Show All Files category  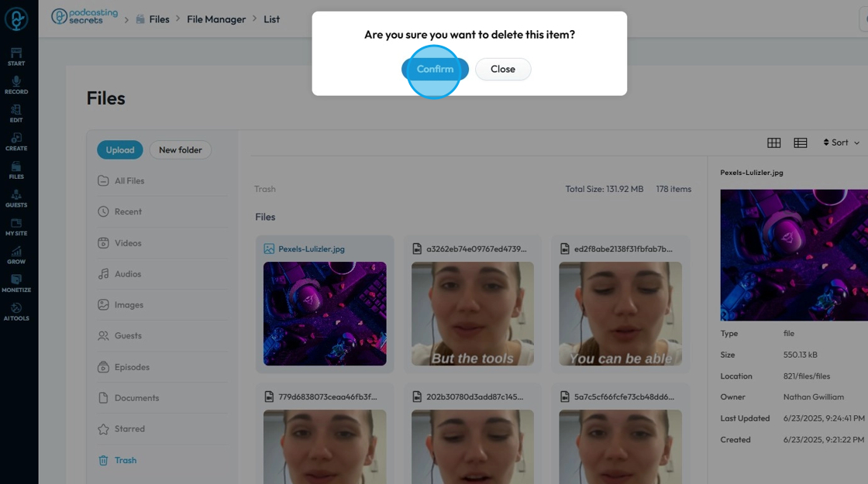(x=129, y=181)
